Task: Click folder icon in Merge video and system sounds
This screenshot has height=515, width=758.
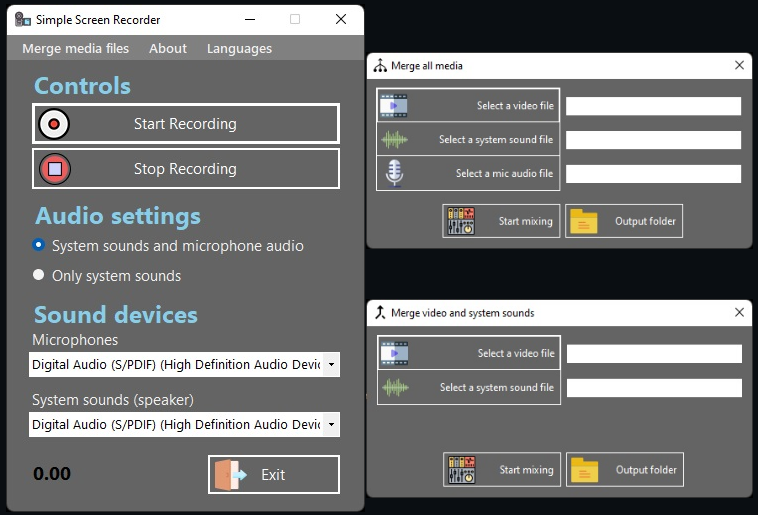Action: (x=584, y=470)
